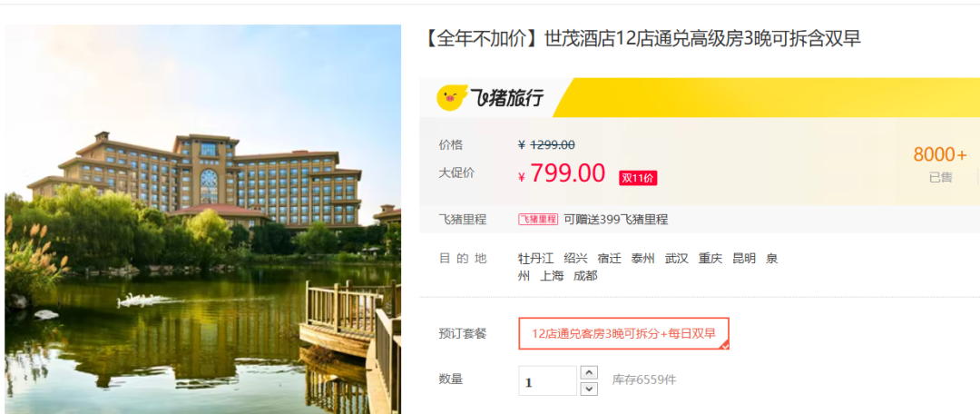Click destination 重庆
The height and width of the screenshot is (414, 980).
710,258
